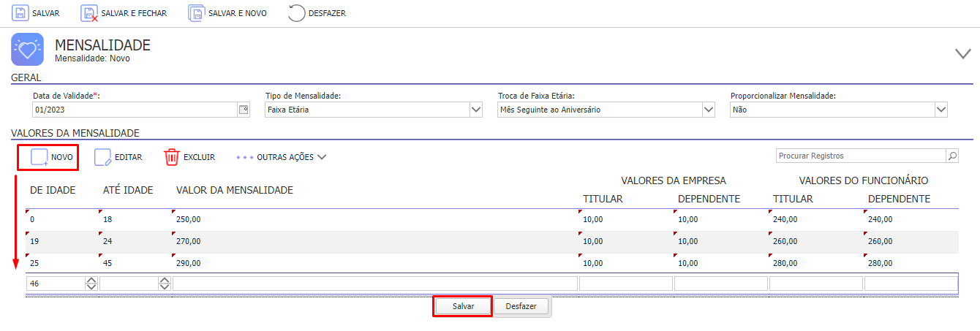Click the Salvar button below the grid

463,307
